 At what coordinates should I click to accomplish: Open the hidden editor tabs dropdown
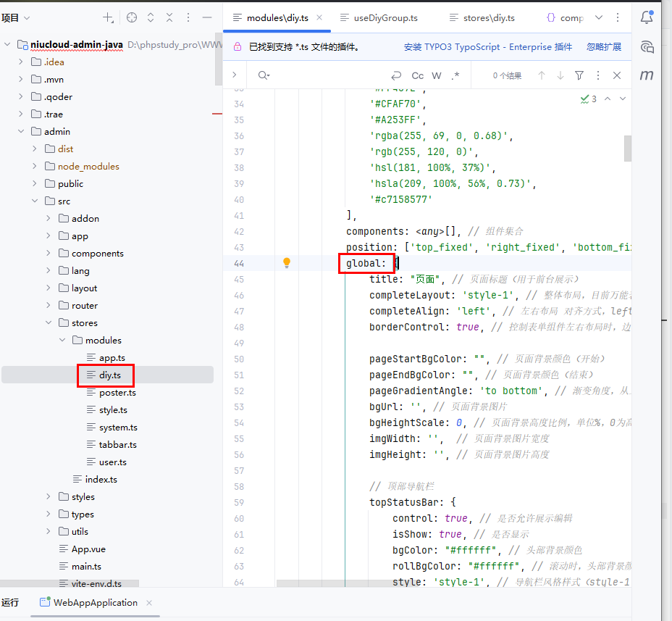(x=599, y=18)
